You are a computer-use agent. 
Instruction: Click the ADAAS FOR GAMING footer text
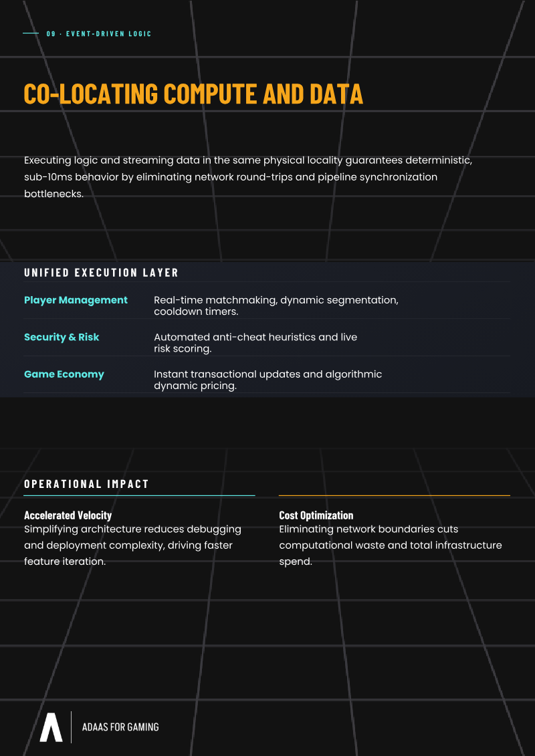click(120, 727)
